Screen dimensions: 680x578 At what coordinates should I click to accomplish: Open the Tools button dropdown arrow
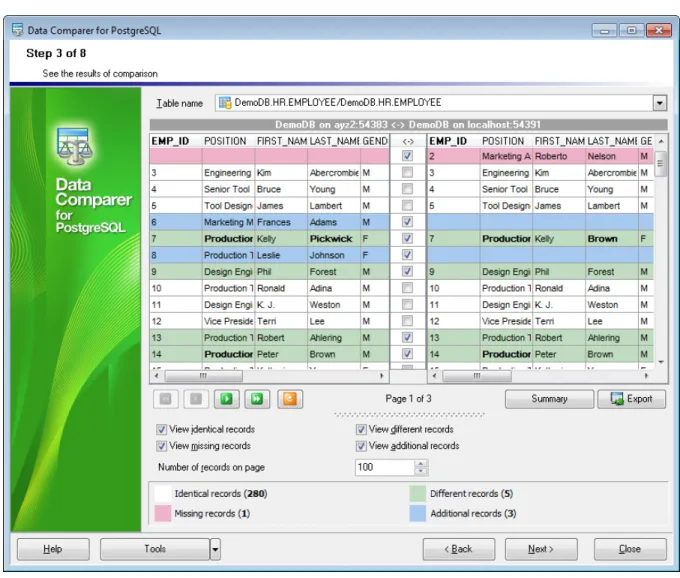click(x=215, y=549)
